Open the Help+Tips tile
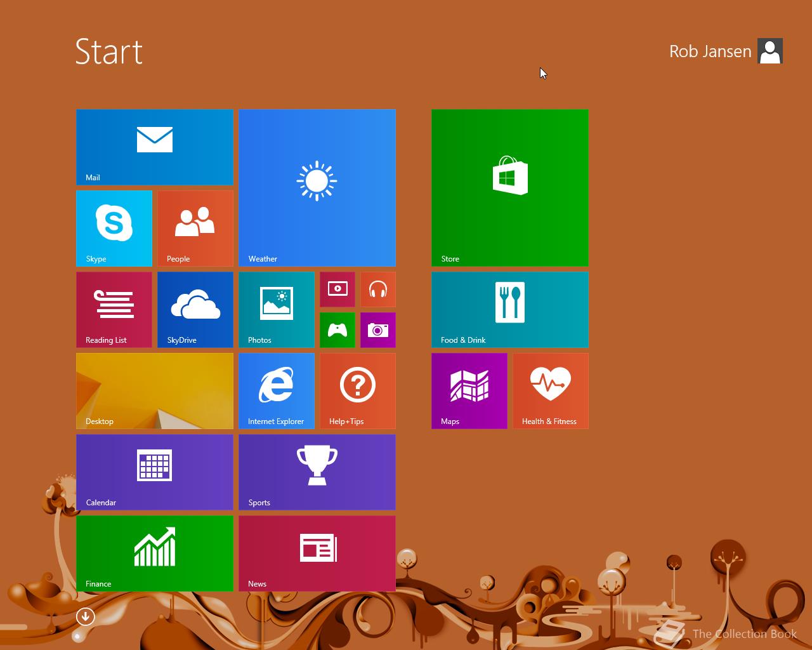Screen dimensions: 812x650 [358, 391]
